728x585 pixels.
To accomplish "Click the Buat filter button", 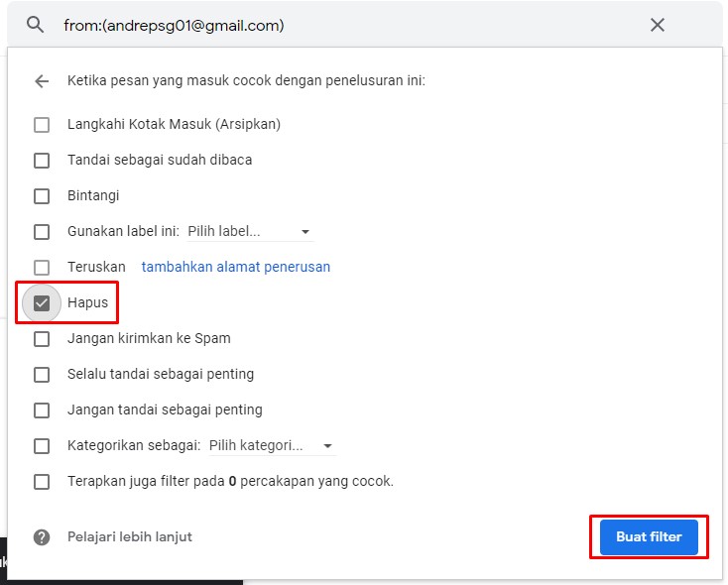I will click(x=649, y=537).
